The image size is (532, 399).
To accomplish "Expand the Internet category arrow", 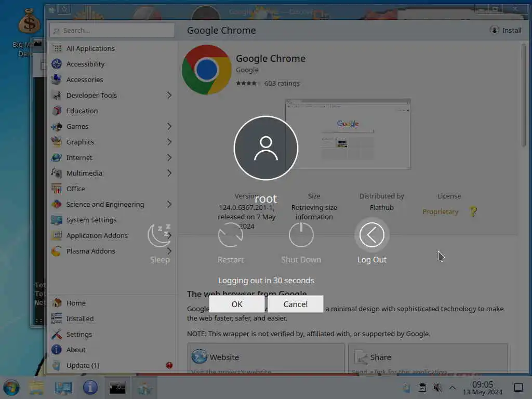I will click(x=169, y=158).
